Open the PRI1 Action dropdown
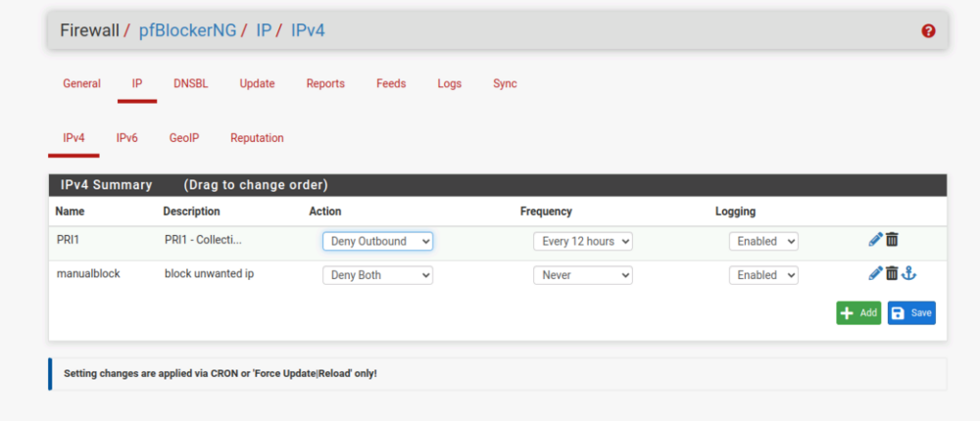The image size is (980, 421). tap(377, 241)
